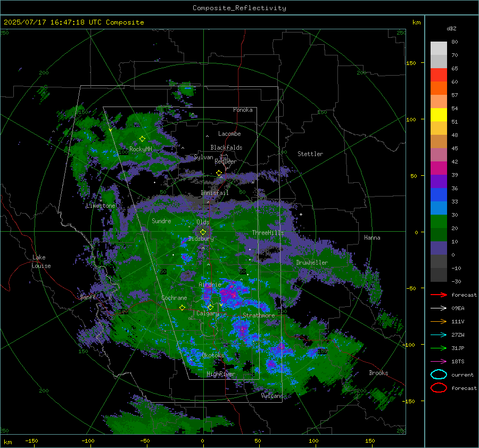The width and height of the screenshot is (479, 448).
Task: Click the Hanna city label
Action: pos(372,238)
